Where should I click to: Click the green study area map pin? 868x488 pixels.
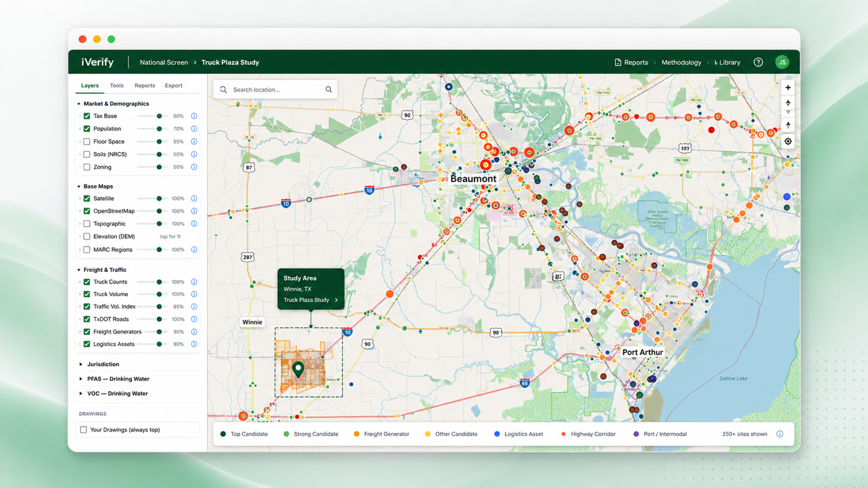pos(298,369)
